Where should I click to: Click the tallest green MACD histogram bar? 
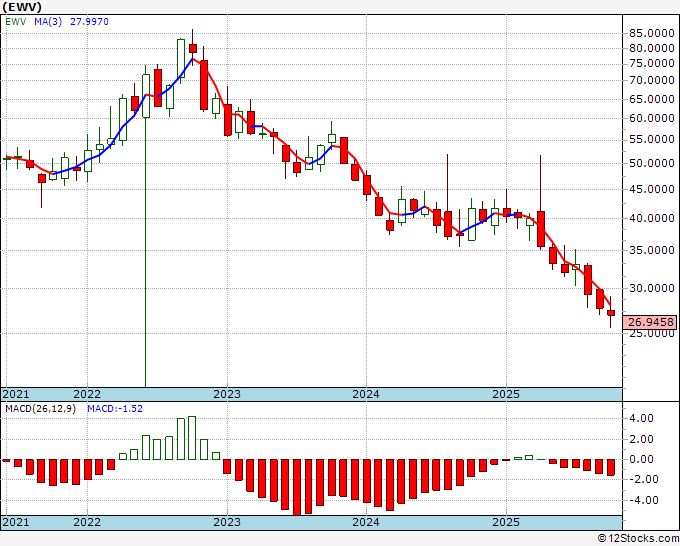pyautogui.click(x=192, y=438)
